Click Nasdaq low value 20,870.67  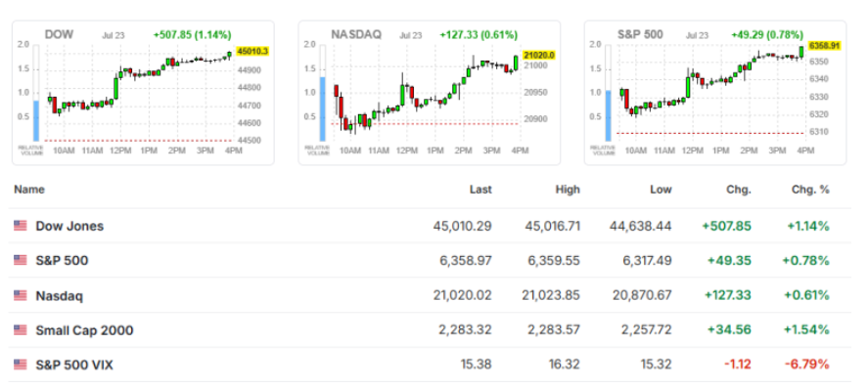click(x=642, y=296)
